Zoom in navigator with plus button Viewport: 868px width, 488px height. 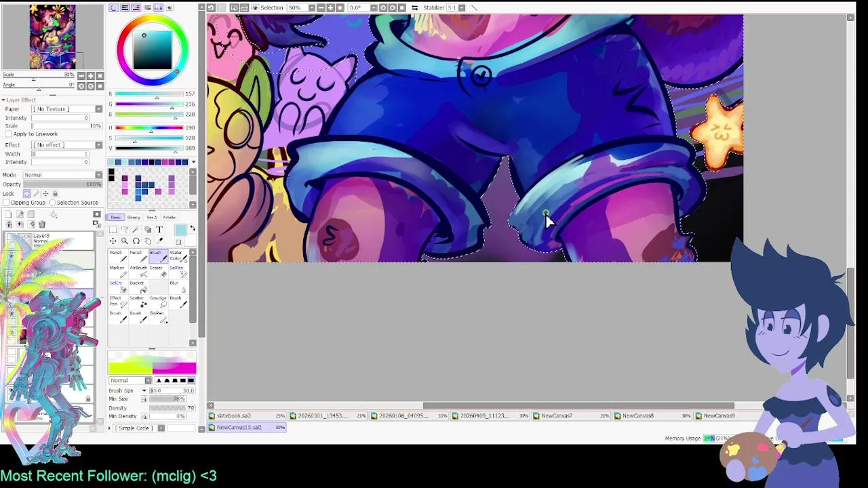[x=91, y=76]
